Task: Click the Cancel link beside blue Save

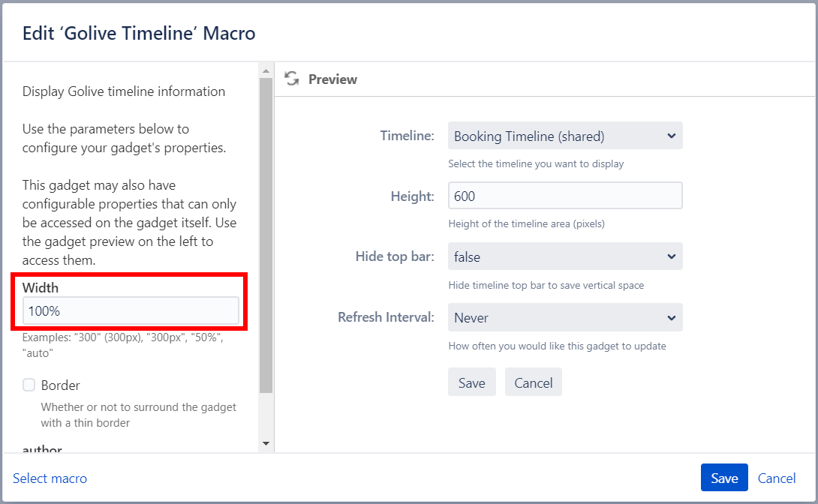Action: [x=777, y=478]
